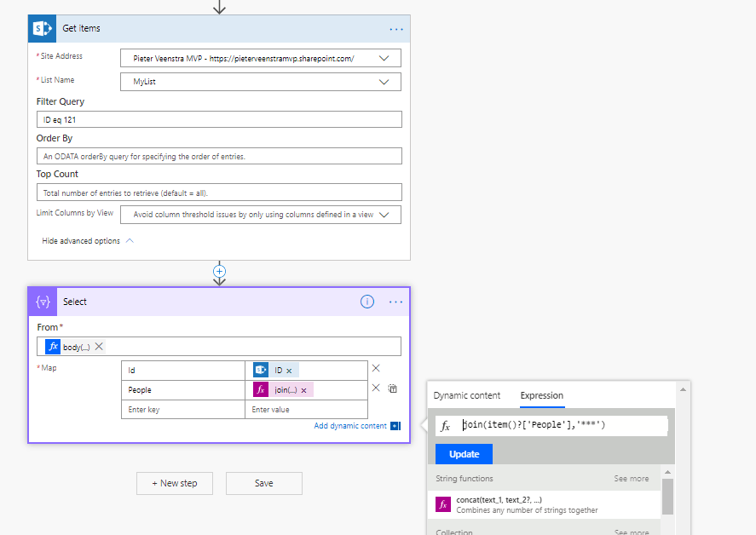Open the Select action ellipsis menu
Viewport: 756px width, 535px height.
[395, 302]
